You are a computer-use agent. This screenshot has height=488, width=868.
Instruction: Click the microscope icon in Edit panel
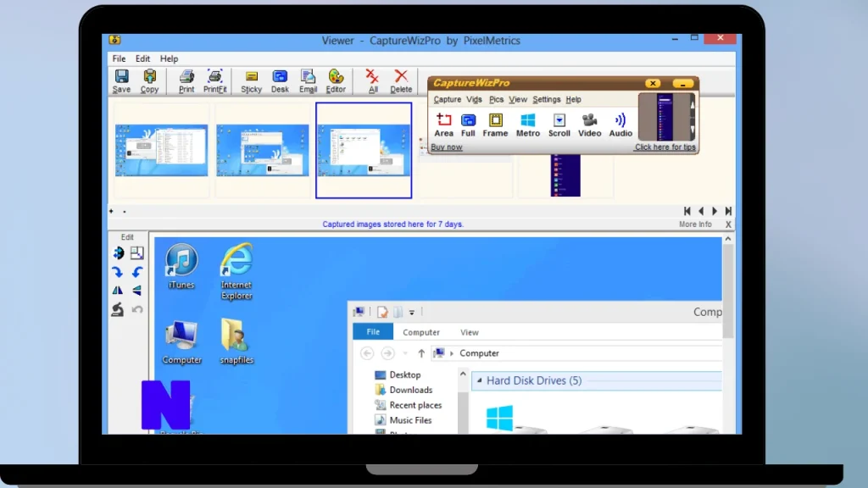pyautogui.click(x=117, y=309)
